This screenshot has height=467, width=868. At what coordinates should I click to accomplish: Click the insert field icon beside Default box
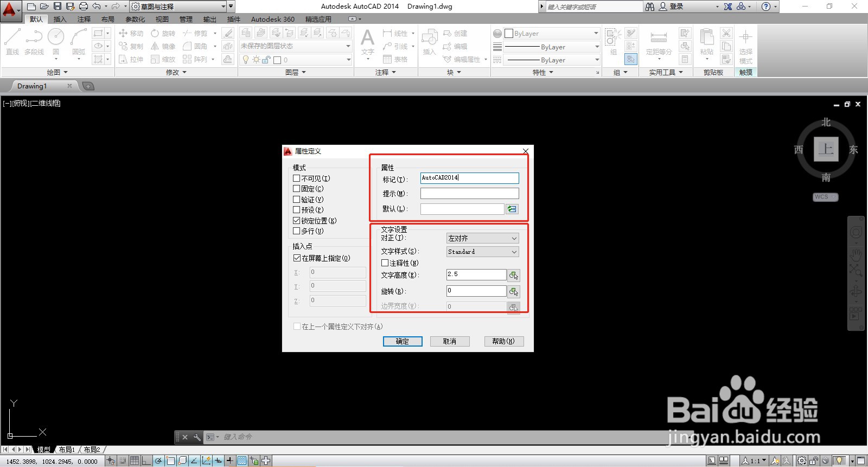coord(512,209)
